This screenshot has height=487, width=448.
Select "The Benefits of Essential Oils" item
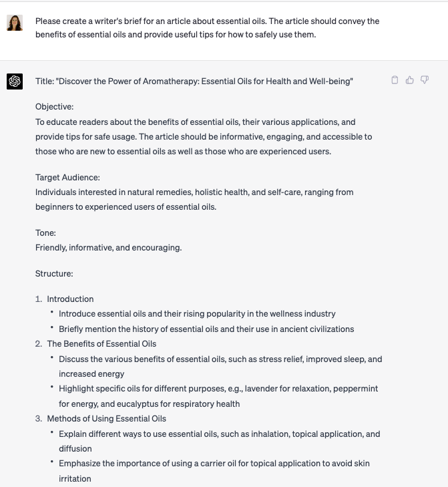(x=101, y=343)
